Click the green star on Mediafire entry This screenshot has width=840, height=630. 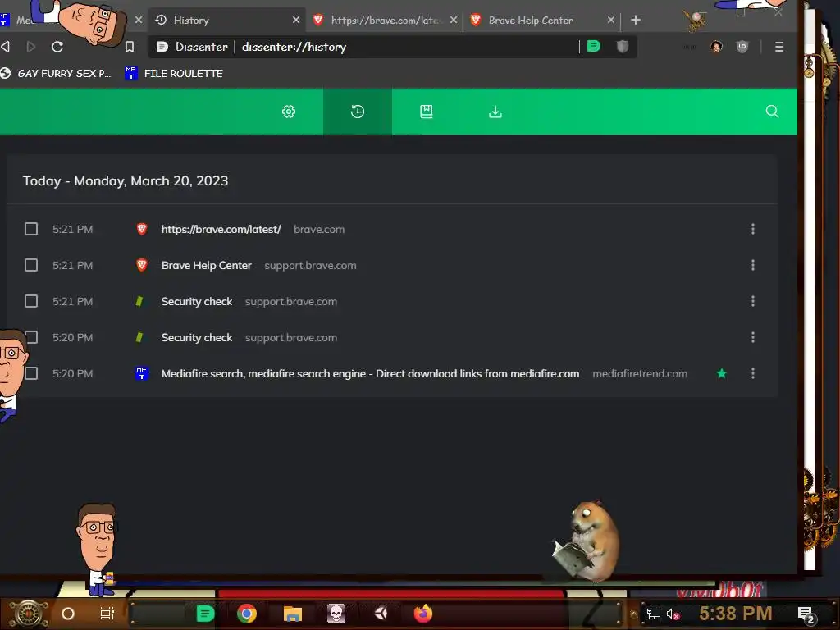pyautogui.click(x=722, y=373)
